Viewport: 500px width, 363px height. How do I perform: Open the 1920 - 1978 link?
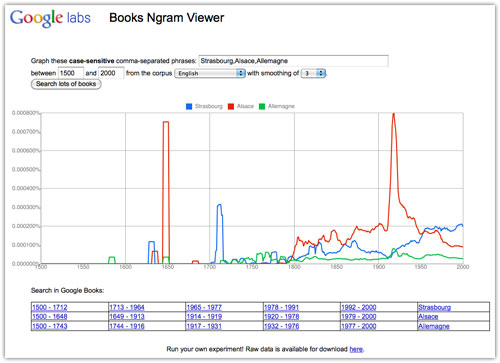(x=281, y=317)
